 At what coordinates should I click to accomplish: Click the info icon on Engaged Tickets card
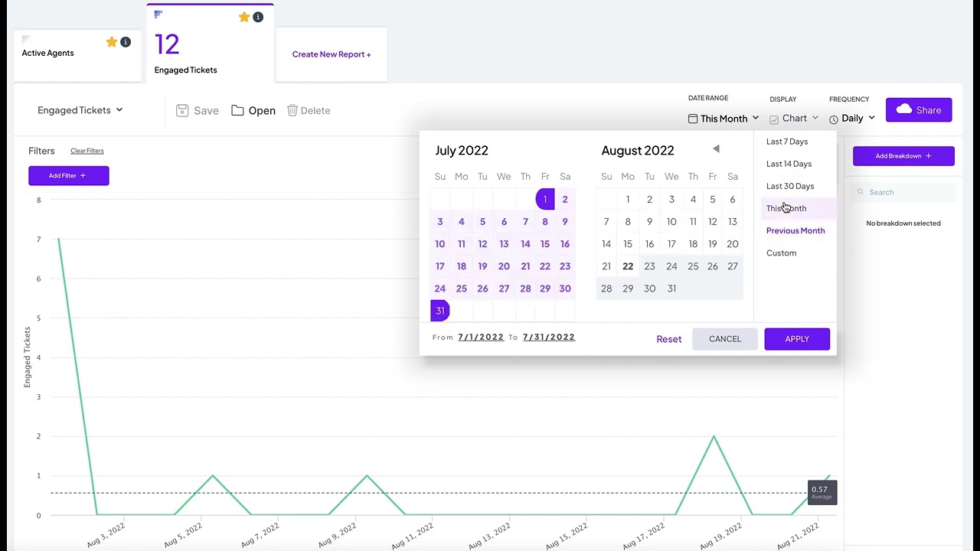tap(258, 17)
